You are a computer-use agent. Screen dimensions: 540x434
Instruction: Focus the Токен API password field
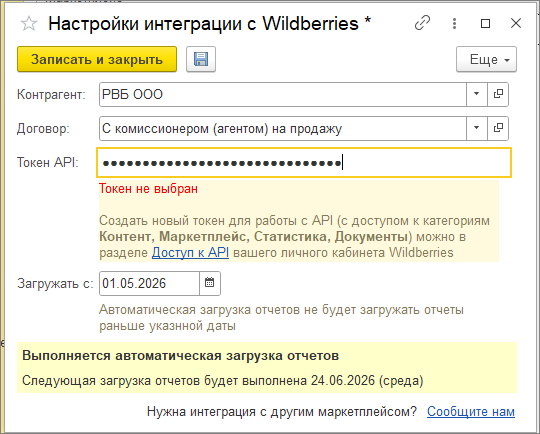pyautogui.click(x=304, y=163)
